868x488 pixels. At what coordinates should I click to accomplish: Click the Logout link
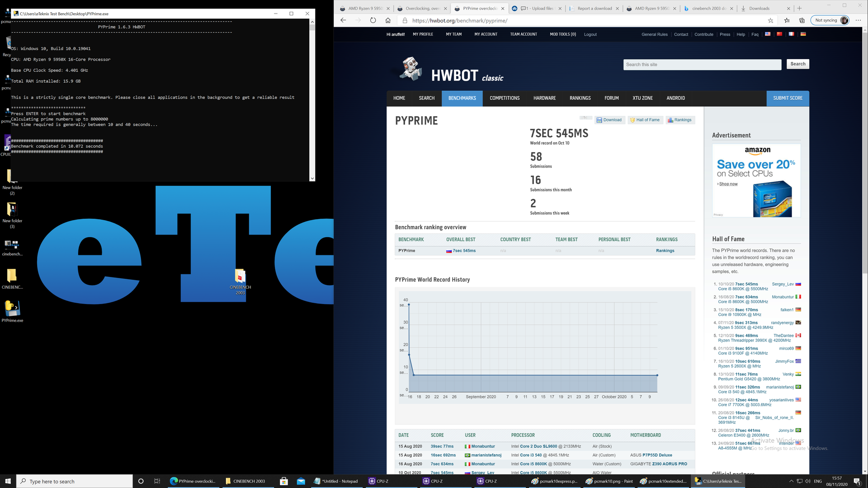pos(590,34)
